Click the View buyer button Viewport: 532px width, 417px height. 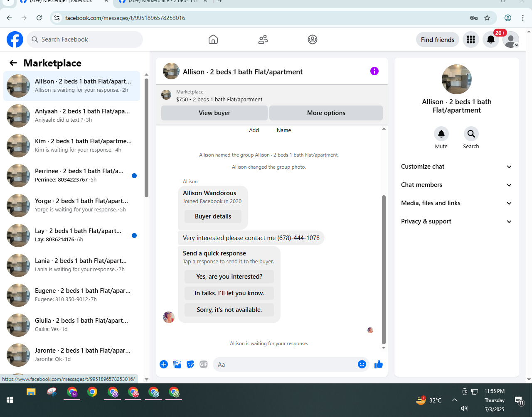(x=214, y=113)
